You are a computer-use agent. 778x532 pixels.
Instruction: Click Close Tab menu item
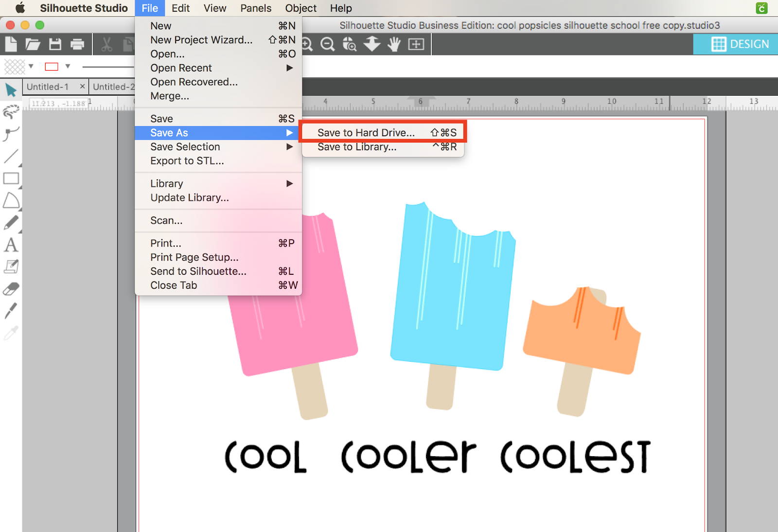218,285
